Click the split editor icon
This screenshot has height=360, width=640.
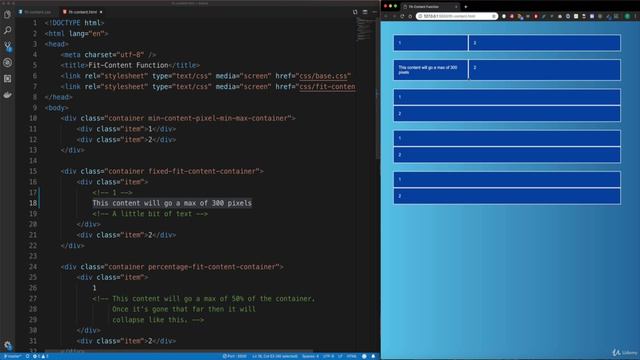(x=365, y=12)
